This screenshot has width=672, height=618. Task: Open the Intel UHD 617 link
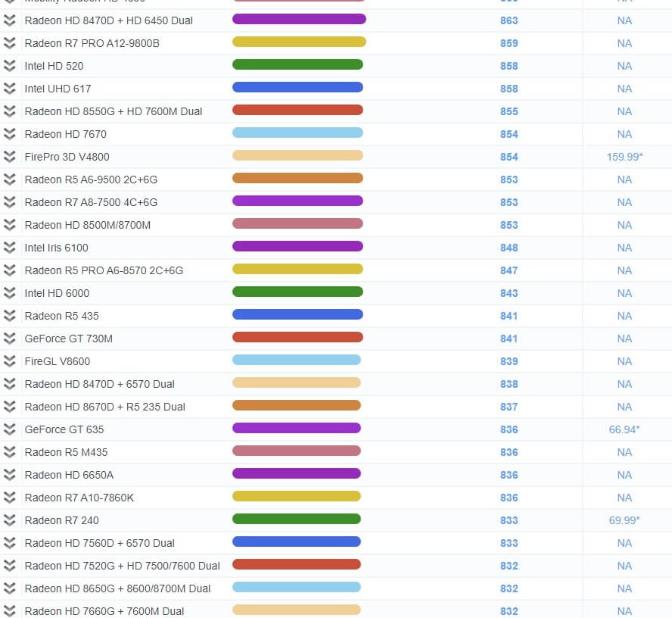click(58, 89)
